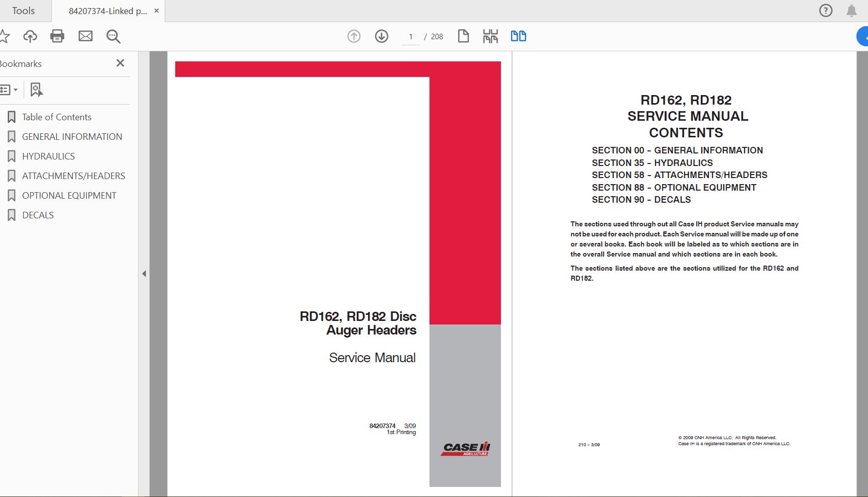This screenshot has width=868, height=497.
Task: Go to next page arrow
Action: coord(382,36)
